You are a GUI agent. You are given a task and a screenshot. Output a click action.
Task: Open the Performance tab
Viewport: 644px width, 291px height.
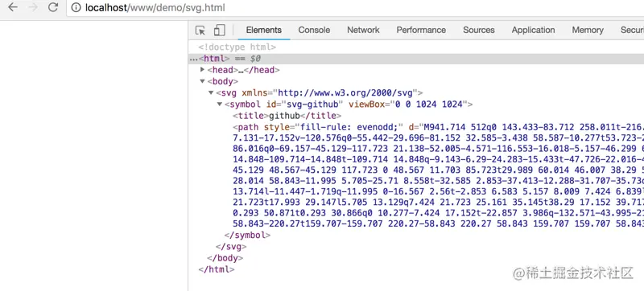pos(421,30)
